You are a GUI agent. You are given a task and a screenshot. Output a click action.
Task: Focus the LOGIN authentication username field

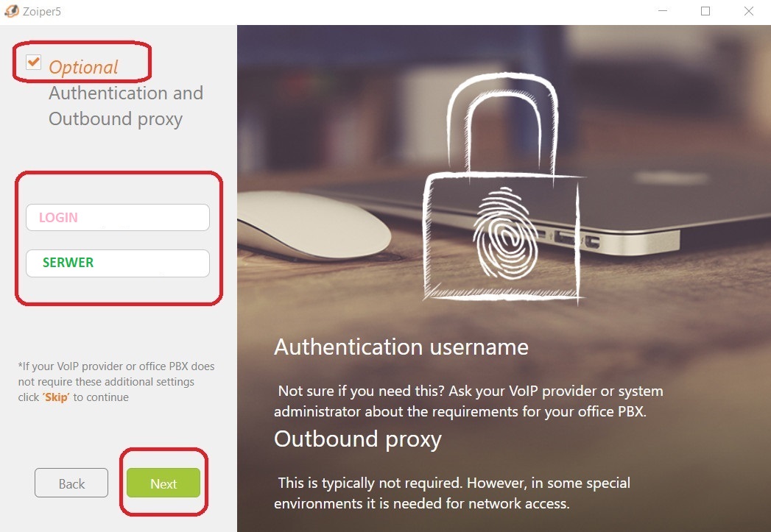tap(118, 218)
